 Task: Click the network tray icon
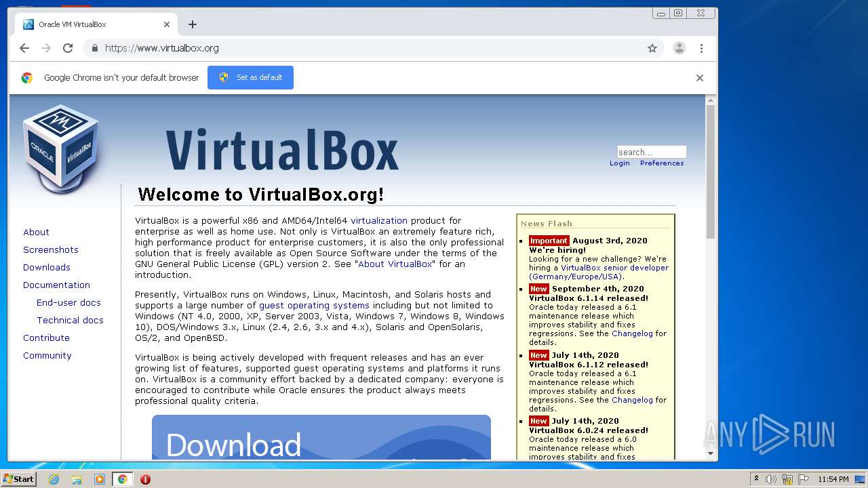[x=787, y=479]
